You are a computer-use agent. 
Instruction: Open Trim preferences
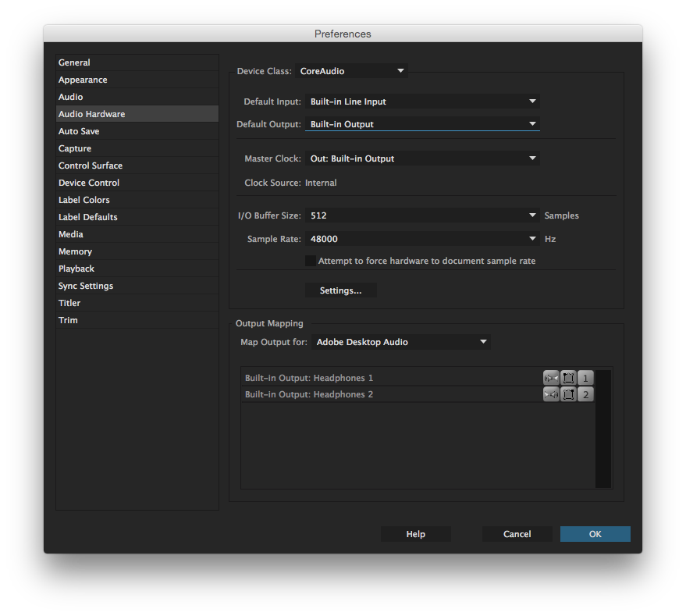[137, 320]
